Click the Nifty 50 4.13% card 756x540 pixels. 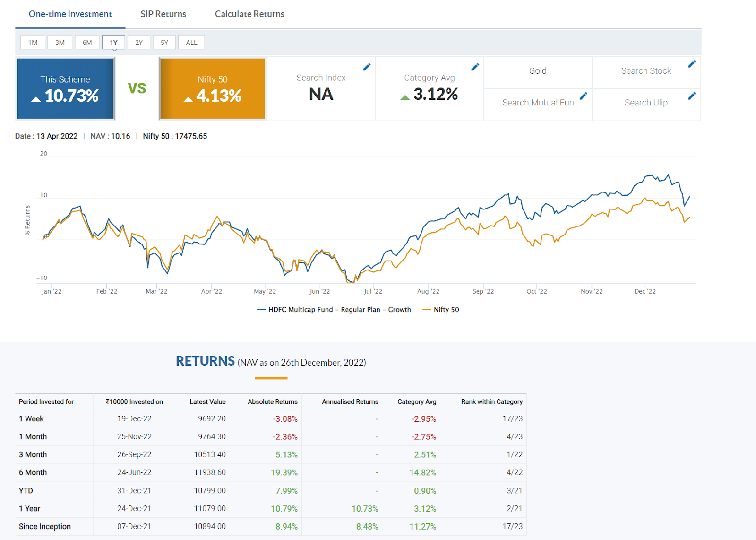213,88
